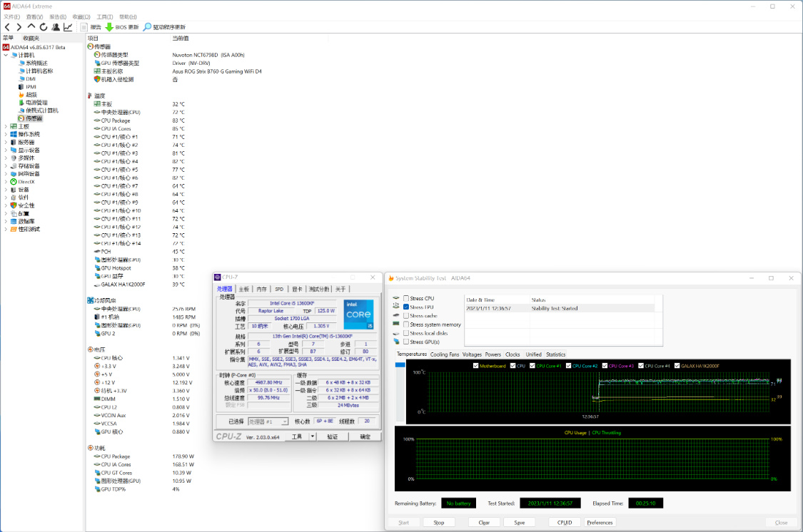Expand the 主板 tree node
The image size is (803, 532).
click(x=6, y=126)
